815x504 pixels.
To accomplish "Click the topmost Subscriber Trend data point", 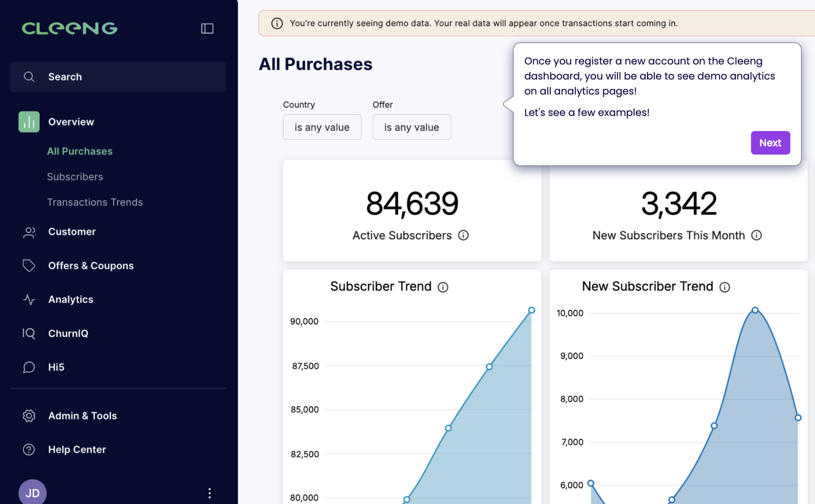I will pyautogui.click(x=532, y=310).
